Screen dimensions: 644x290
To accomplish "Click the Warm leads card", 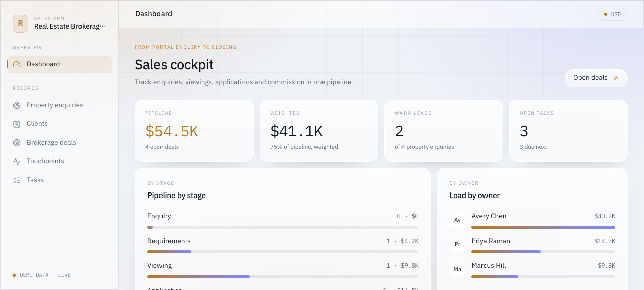I will tap(444, 131).
